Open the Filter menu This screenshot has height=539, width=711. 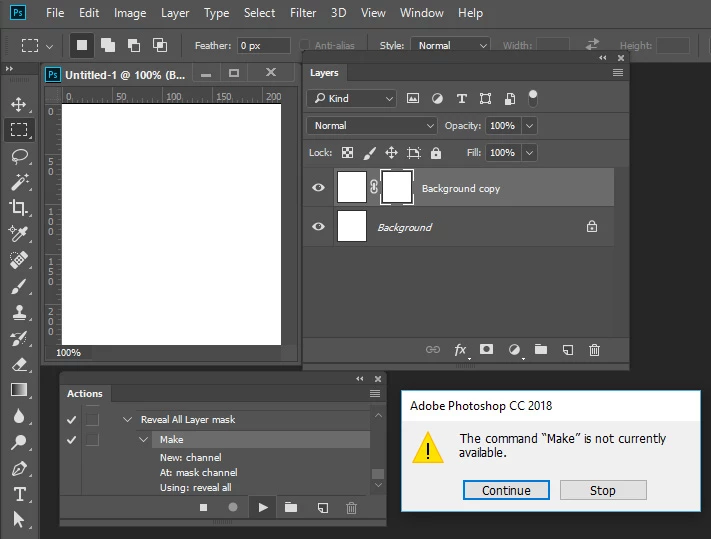pyautogui.click(x=303, y=13)
